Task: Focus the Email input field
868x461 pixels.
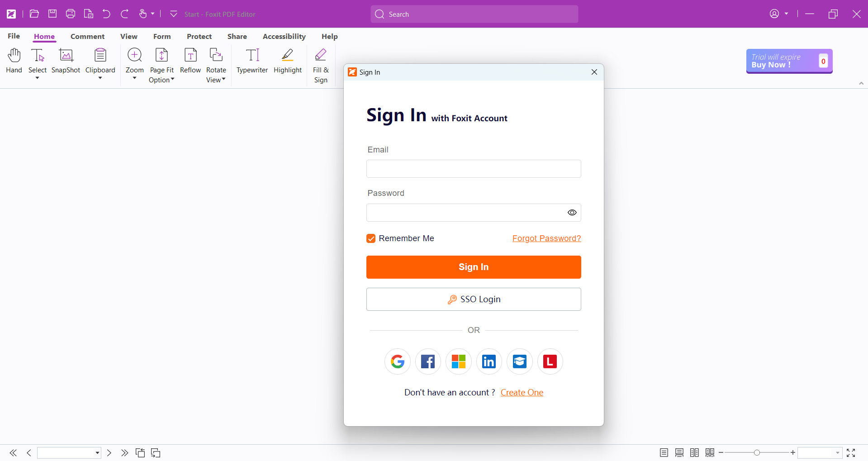Action: tap(474, 169)
